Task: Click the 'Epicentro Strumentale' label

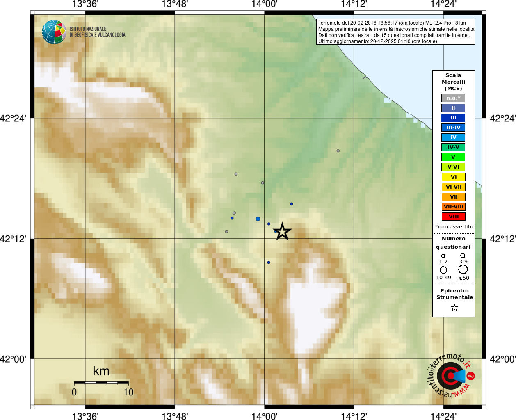Action: (x=454, y=294)
